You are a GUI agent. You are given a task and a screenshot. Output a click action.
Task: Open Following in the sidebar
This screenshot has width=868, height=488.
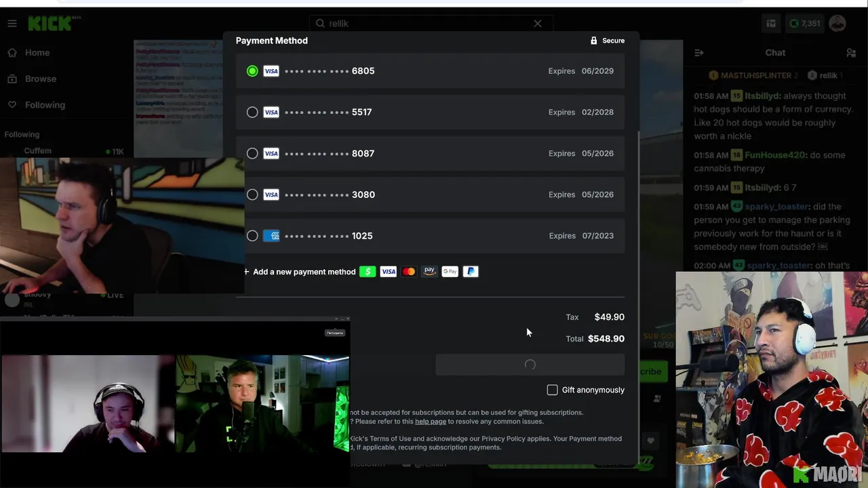(45, 105)
